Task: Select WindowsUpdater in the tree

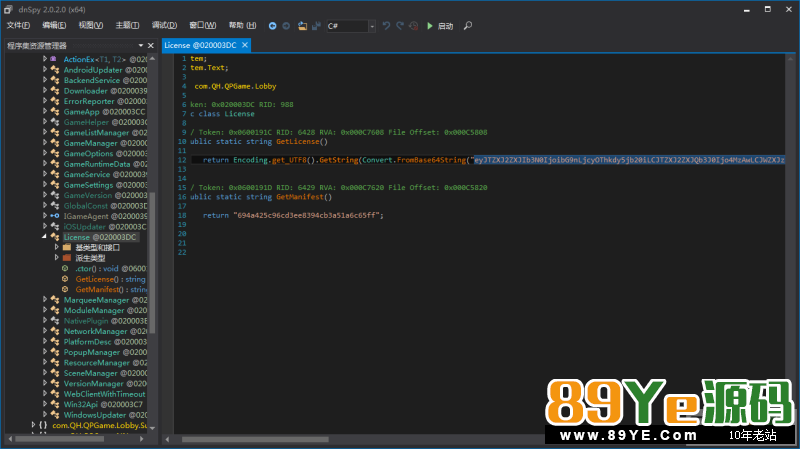Action: point(105,415)
